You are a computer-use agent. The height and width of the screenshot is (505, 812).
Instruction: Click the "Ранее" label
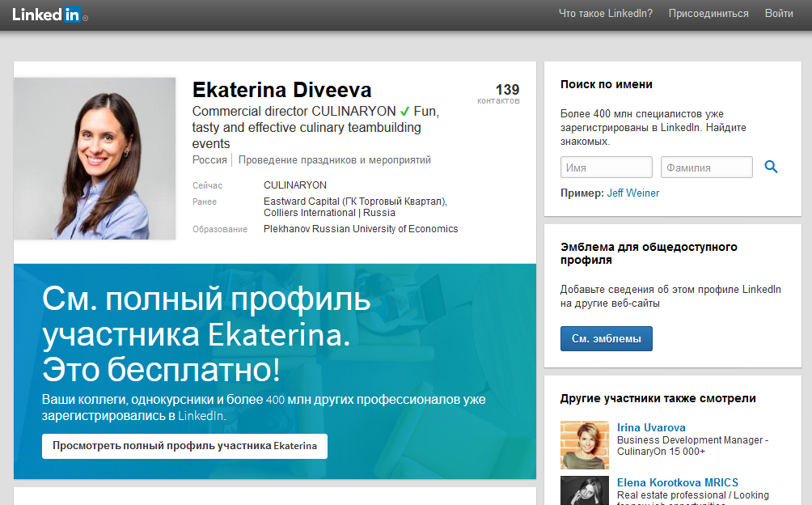[205, 202]
